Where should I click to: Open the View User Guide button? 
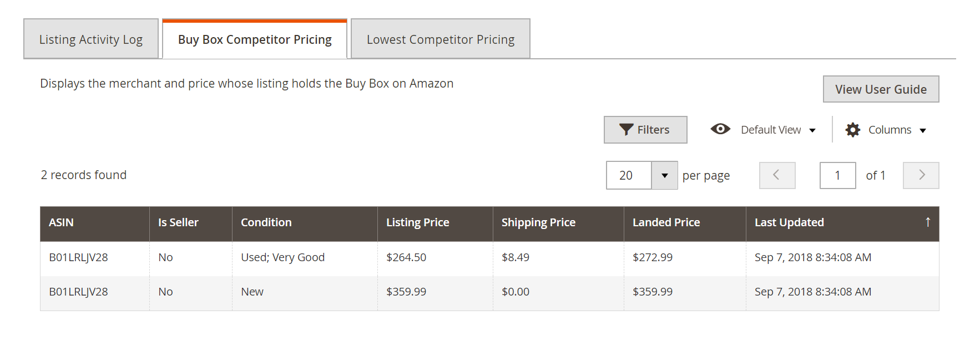tap(881, 89)
